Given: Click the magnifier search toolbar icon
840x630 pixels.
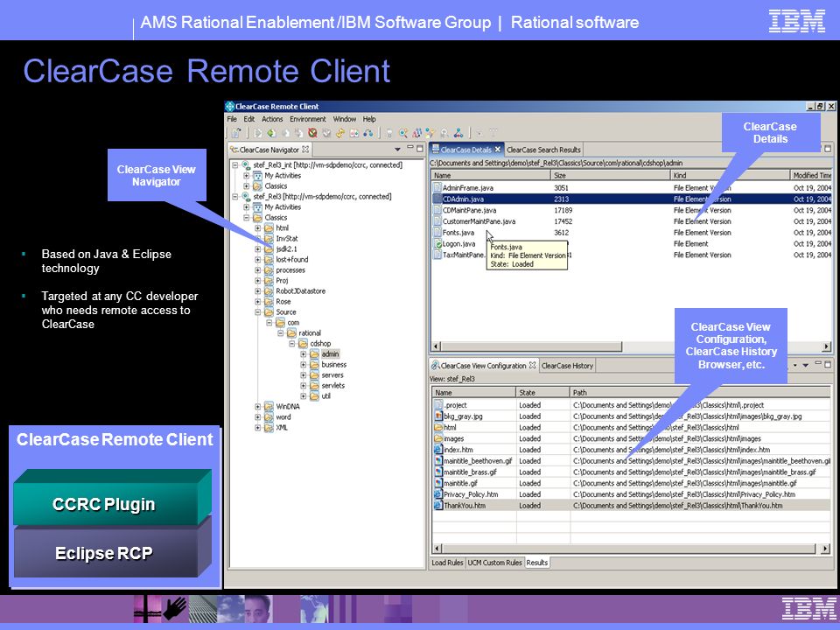Looking at the screenshot, I should click(402, 133).
